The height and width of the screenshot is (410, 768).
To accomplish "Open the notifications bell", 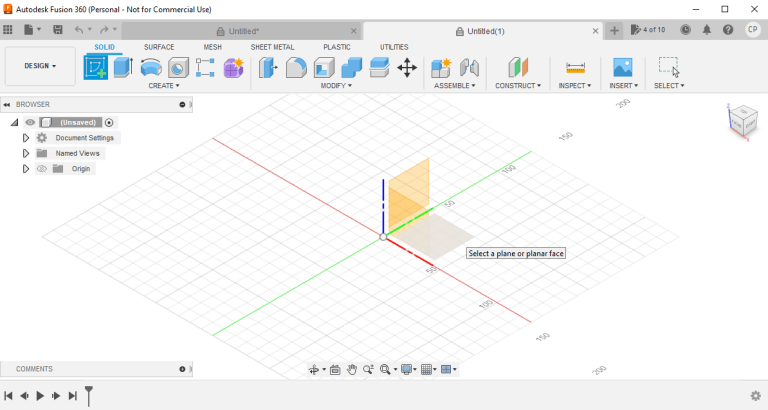I will click(x=707, y=30).
